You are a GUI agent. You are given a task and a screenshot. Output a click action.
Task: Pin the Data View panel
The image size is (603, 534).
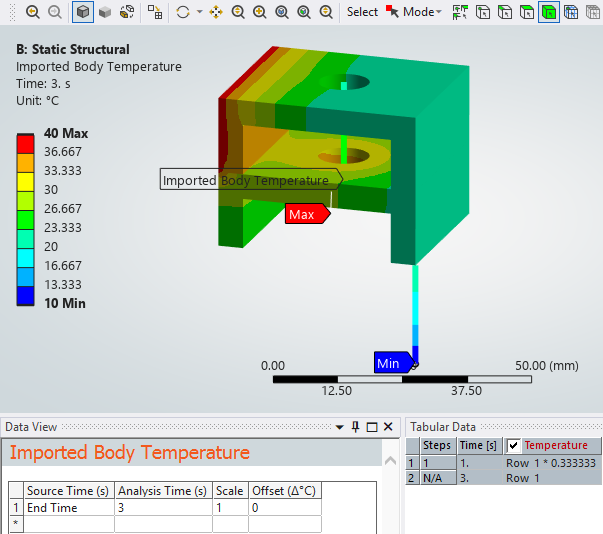(355, 427)
